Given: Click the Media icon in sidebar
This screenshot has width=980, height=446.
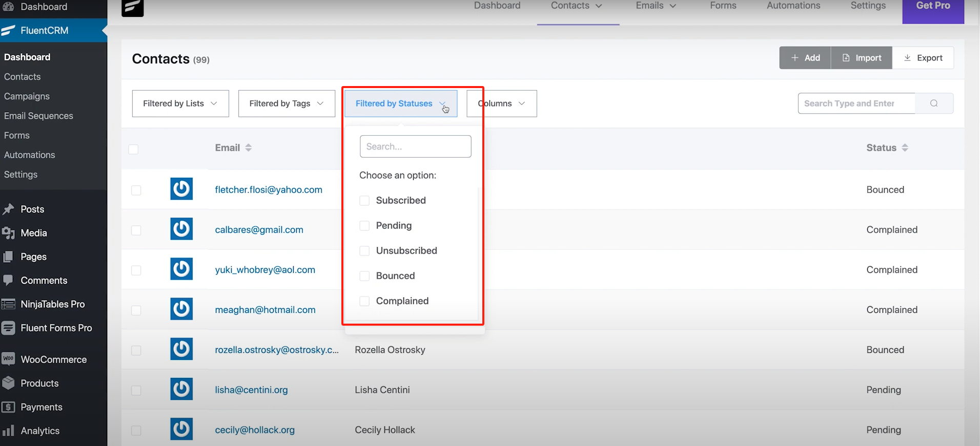Looking at the screenshot, I should 8,233.
